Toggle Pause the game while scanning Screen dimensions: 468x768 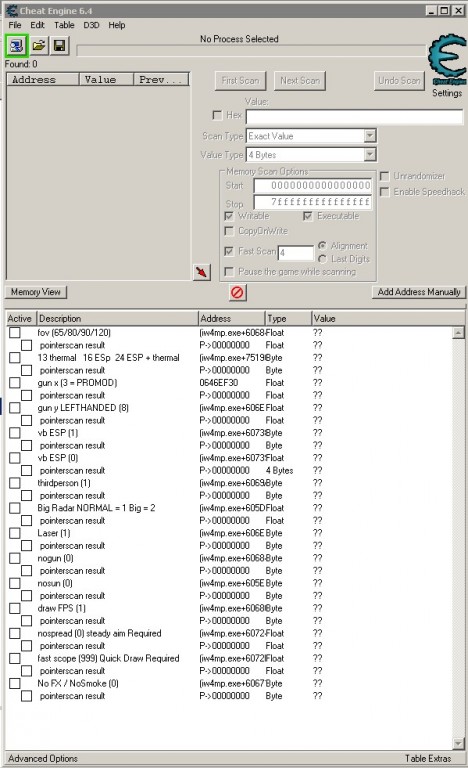229,271
